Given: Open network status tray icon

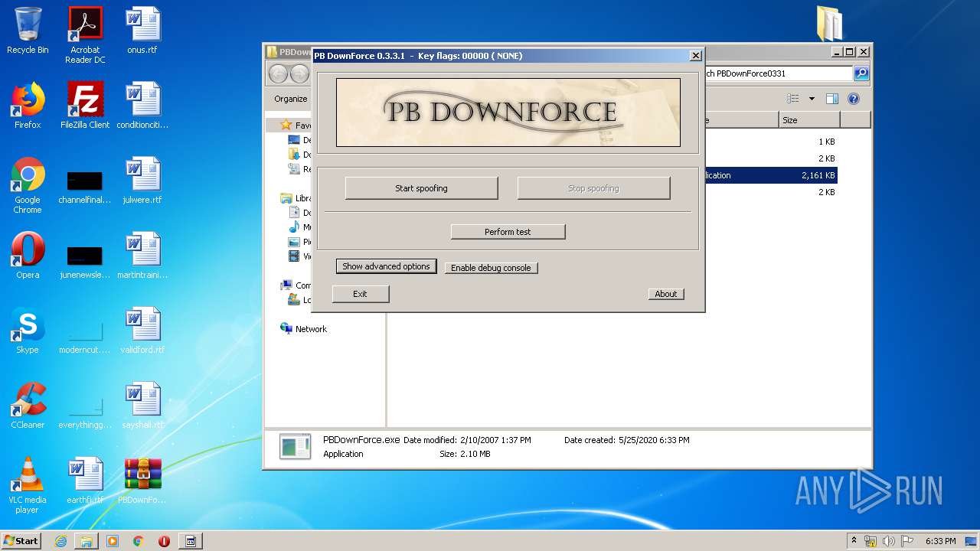Looking at the screenshot, I should point(871,541).
